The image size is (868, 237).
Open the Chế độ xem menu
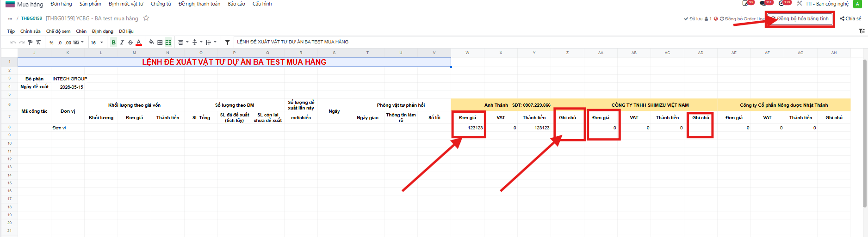[58, 31]
